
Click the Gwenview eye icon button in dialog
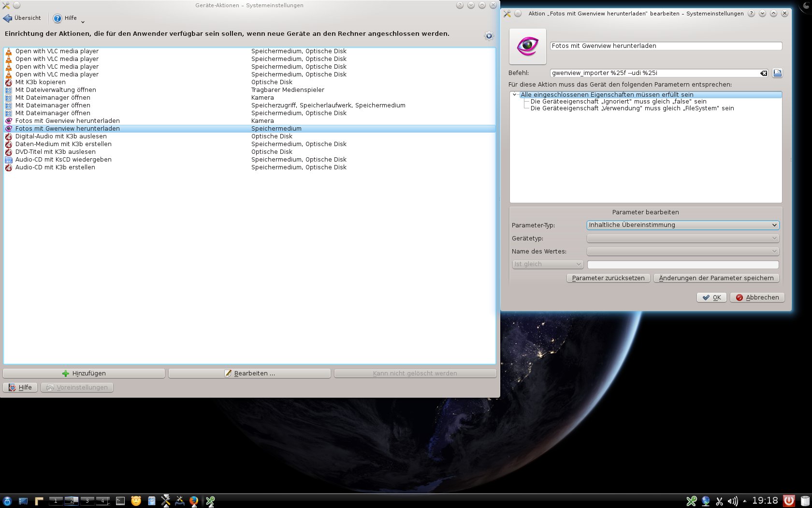click(x=527, y=46)
